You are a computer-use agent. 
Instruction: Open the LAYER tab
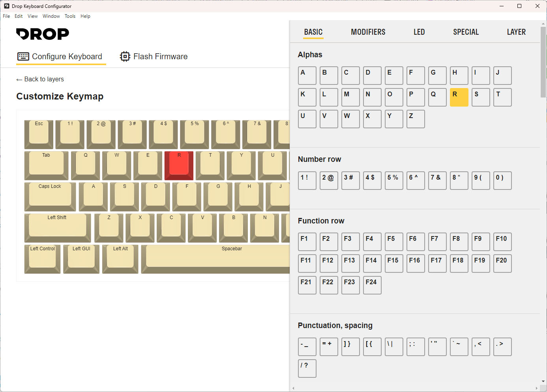[516, 32]
